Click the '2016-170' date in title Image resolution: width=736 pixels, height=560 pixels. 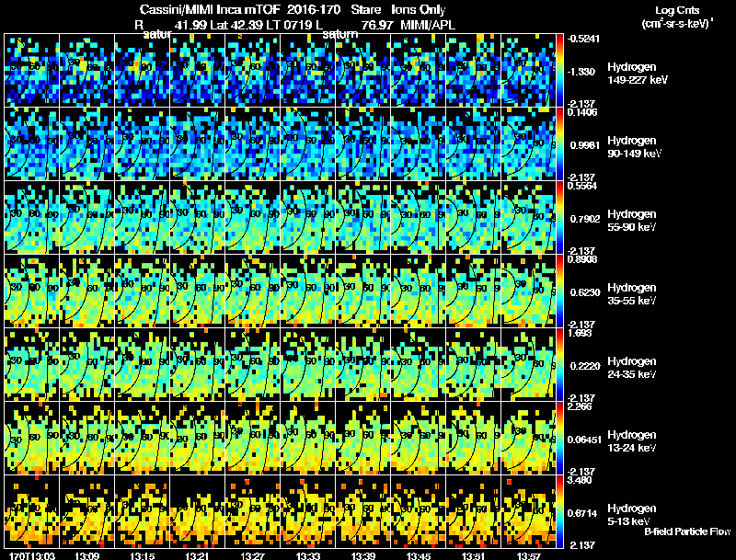[x=313, y=10]
